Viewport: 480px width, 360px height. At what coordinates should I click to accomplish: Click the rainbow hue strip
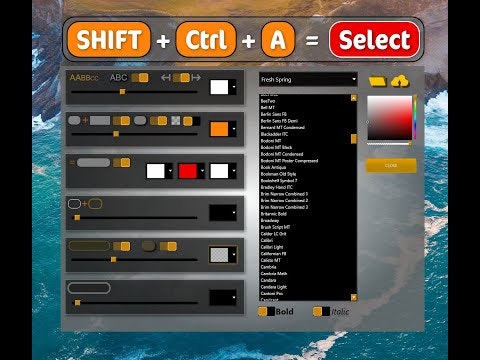click(x=415, y=117)
